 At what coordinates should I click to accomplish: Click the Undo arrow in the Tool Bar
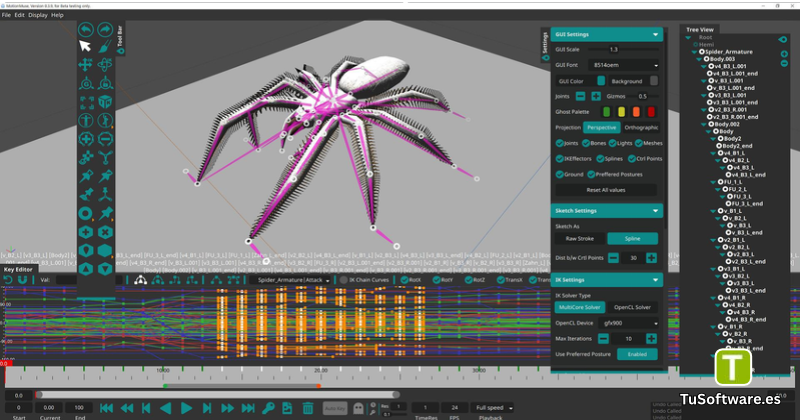point(86,30)
